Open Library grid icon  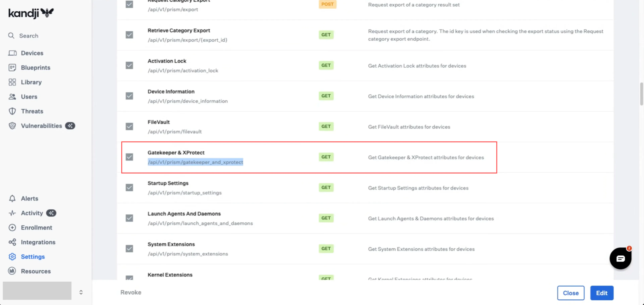pyautogui.click(x=12, y=82)
